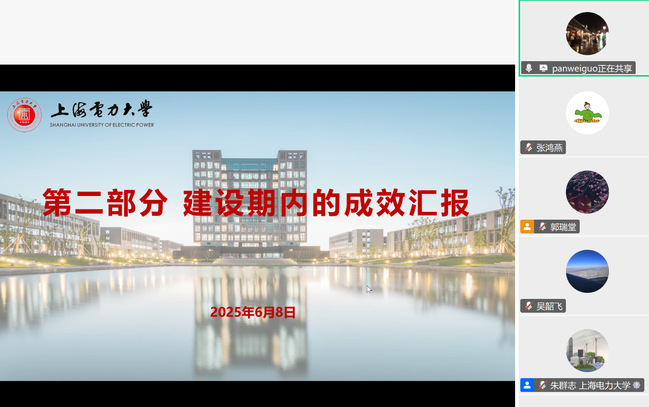
Task: Click the blue user badge for 朱群志
Action: (527, 385)
